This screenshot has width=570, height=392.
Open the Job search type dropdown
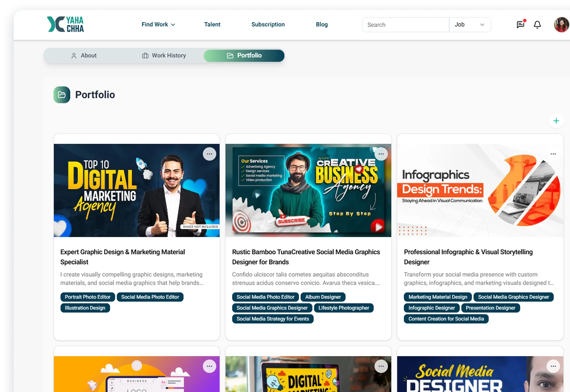(469, 25)
